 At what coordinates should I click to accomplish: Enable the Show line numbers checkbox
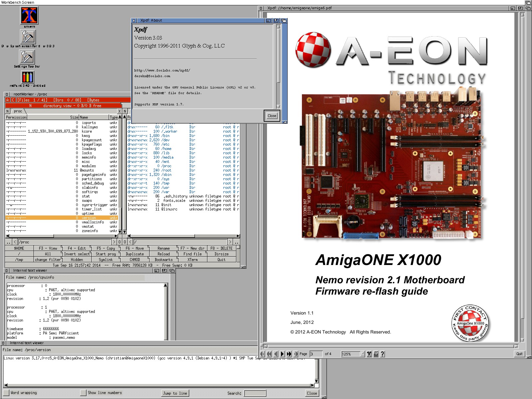coord(83,393)
